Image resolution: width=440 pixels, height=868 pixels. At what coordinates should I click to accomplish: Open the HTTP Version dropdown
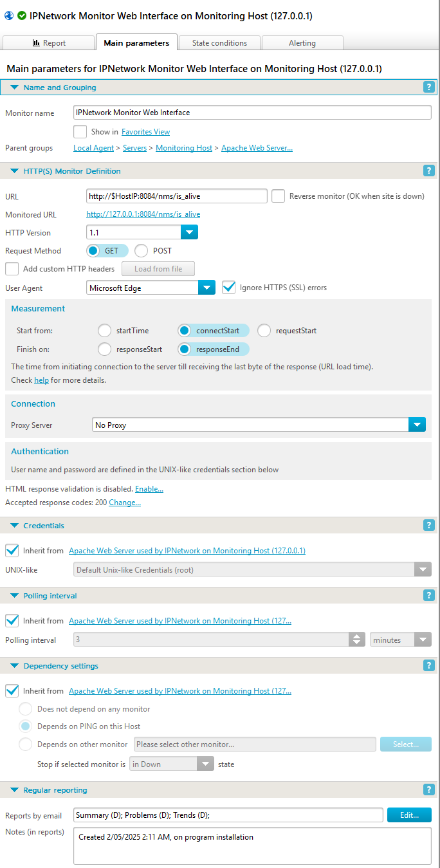[x=189, y=232]
